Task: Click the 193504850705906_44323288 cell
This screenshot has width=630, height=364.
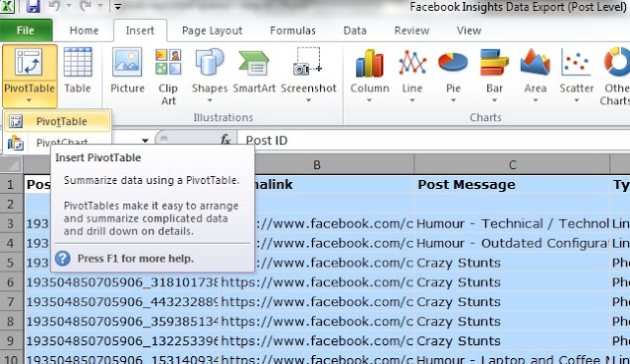Action: [122, 302]
